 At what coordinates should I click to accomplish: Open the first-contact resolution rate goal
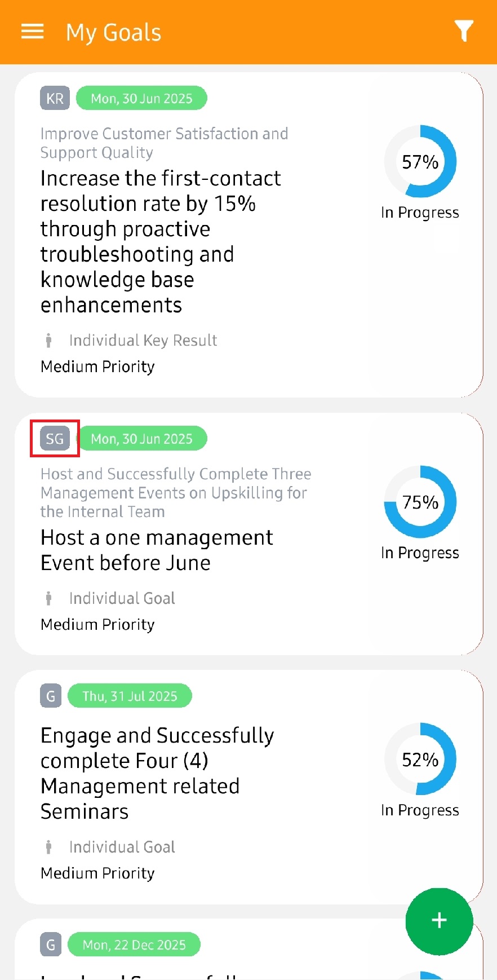point(161,241)
